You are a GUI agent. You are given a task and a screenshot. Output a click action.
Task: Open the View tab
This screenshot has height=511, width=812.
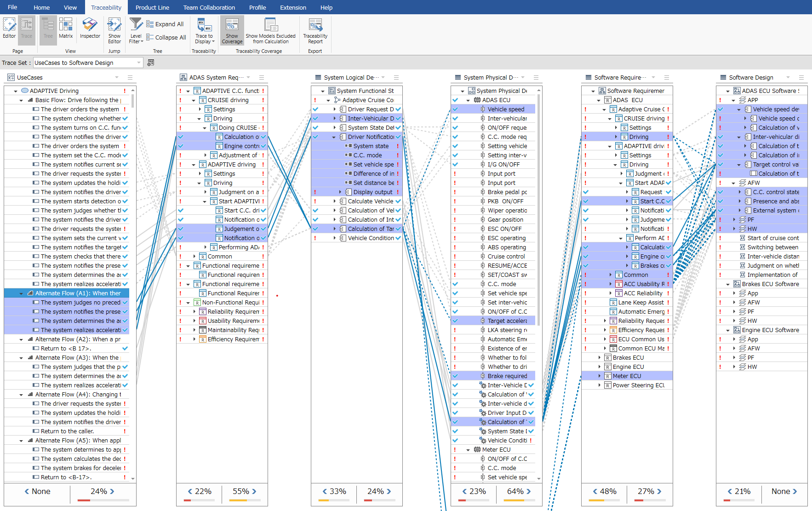[70, 7]
